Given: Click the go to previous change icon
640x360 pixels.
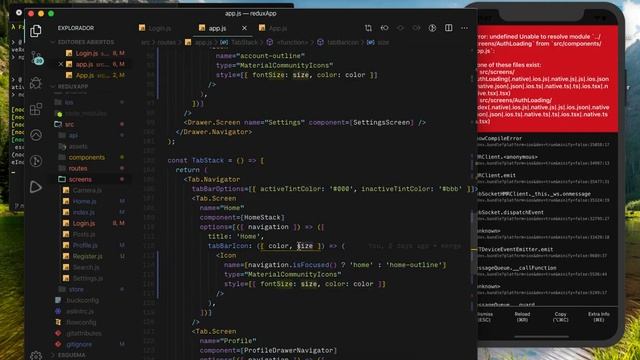Looking at the screenshot, I should pos(384,28).
